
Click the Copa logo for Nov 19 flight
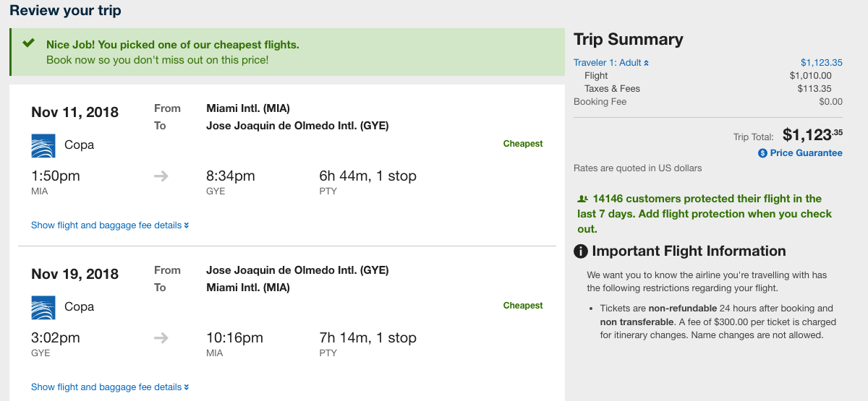click(x=43, y=307)
